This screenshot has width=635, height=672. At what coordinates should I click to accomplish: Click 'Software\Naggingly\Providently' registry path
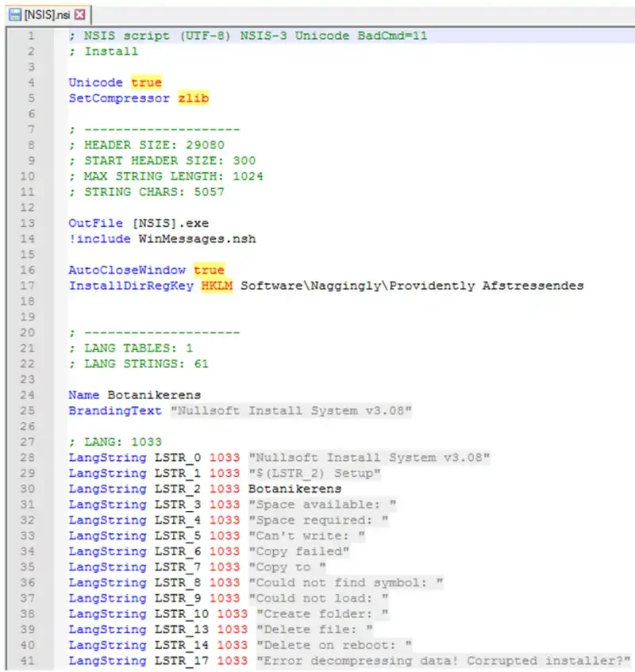[358, 286]
